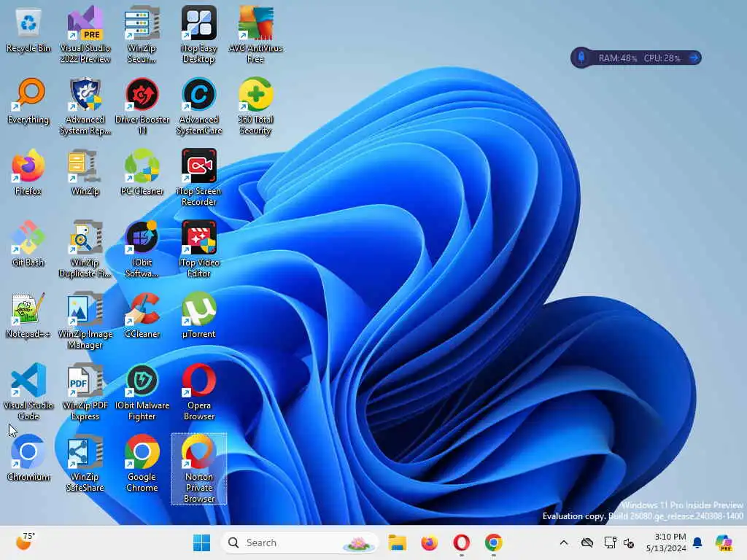Select the Everything search app icon
Screen dimensions: 747x560
tap(28, 101)
